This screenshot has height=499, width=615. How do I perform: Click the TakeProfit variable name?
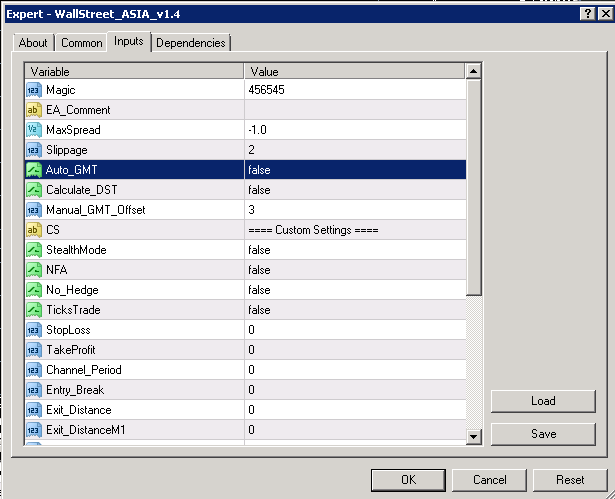click(71, 350)
